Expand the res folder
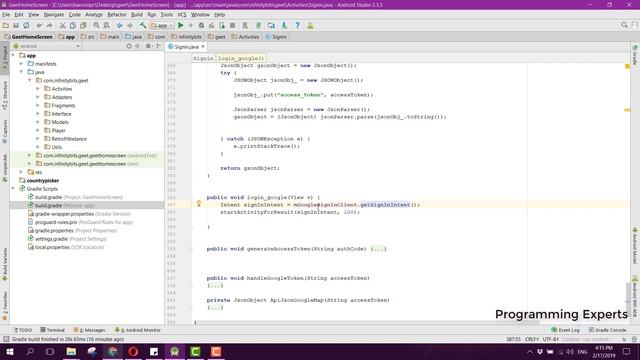The height and width of the screenshot is (360, 640). (x=22, y=172)
